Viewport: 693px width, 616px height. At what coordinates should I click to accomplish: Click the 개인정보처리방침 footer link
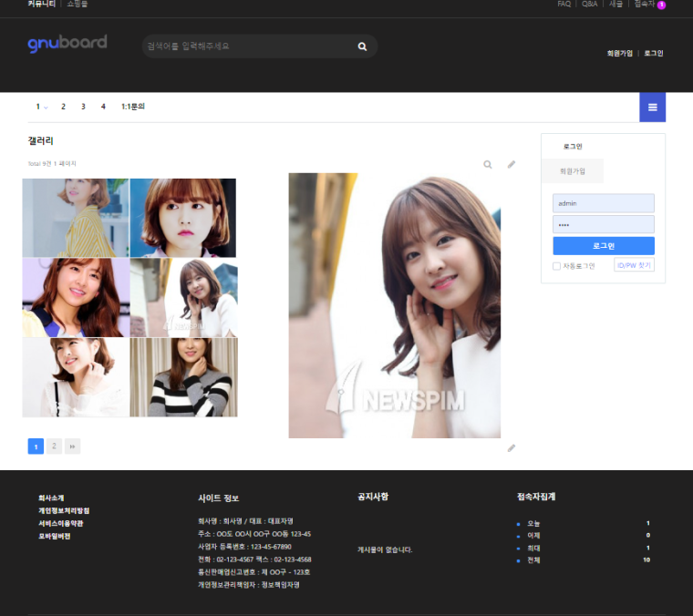64,510
